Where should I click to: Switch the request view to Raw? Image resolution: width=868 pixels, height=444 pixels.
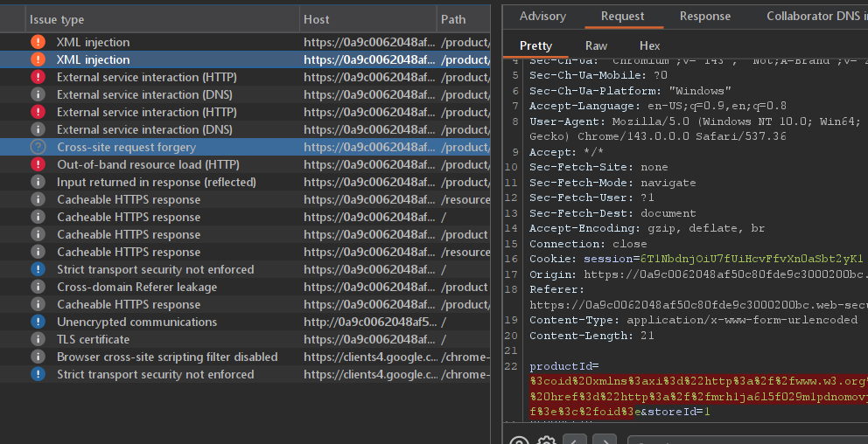click(596, 45)
